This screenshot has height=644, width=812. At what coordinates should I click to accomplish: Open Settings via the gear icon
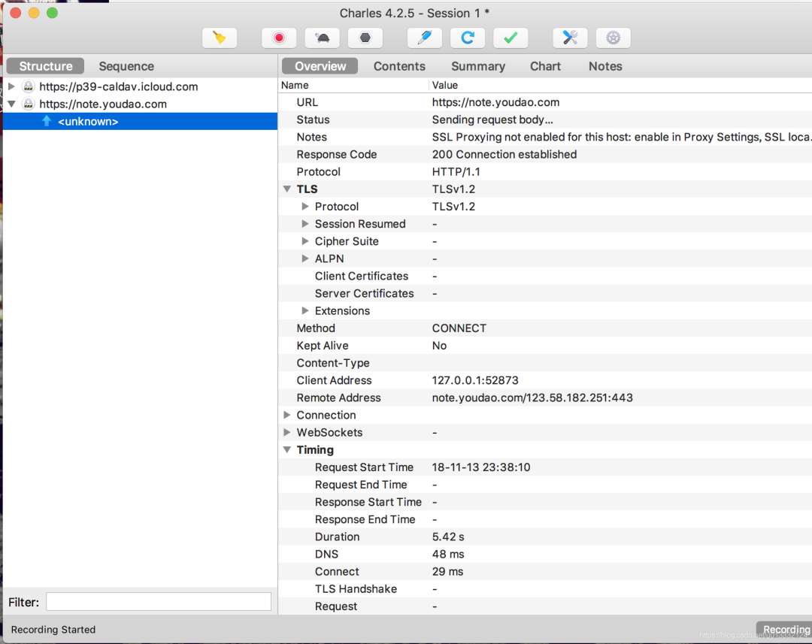pos(614,38)
